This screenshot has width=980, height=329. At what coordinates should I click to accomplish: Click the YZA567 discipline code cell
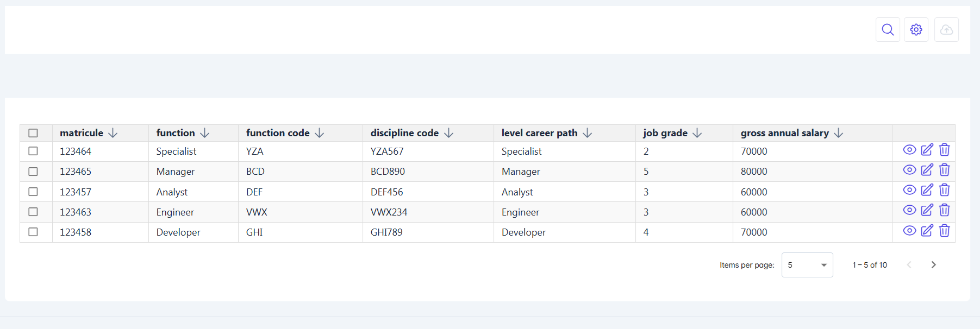tap(387, 151)
